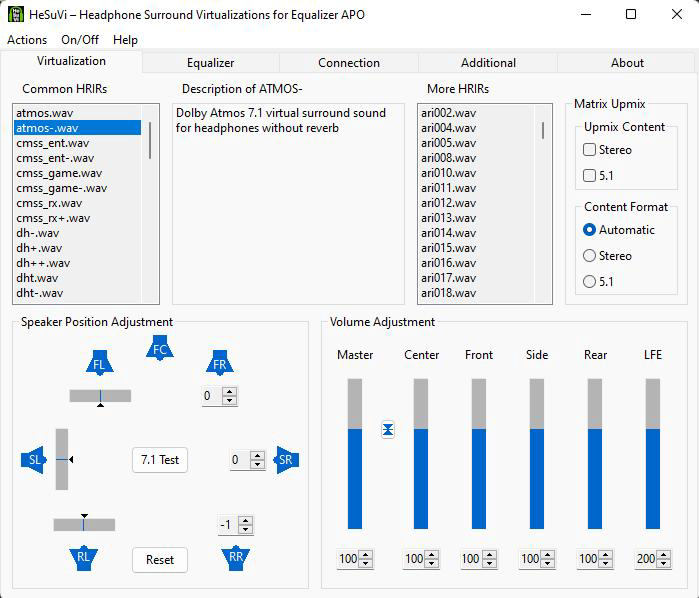Viewport: 699px width, 598px height.
Task: Click the SR side-right speaker icon
Action: (286, 460)
